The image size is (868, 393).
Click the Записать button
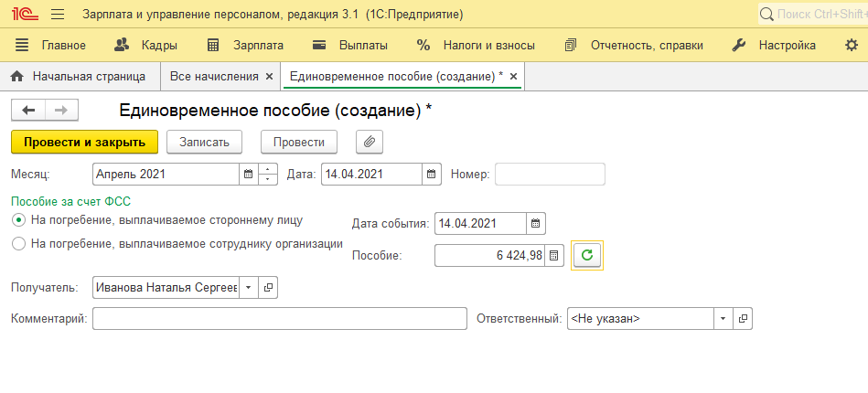coord(204,143)
